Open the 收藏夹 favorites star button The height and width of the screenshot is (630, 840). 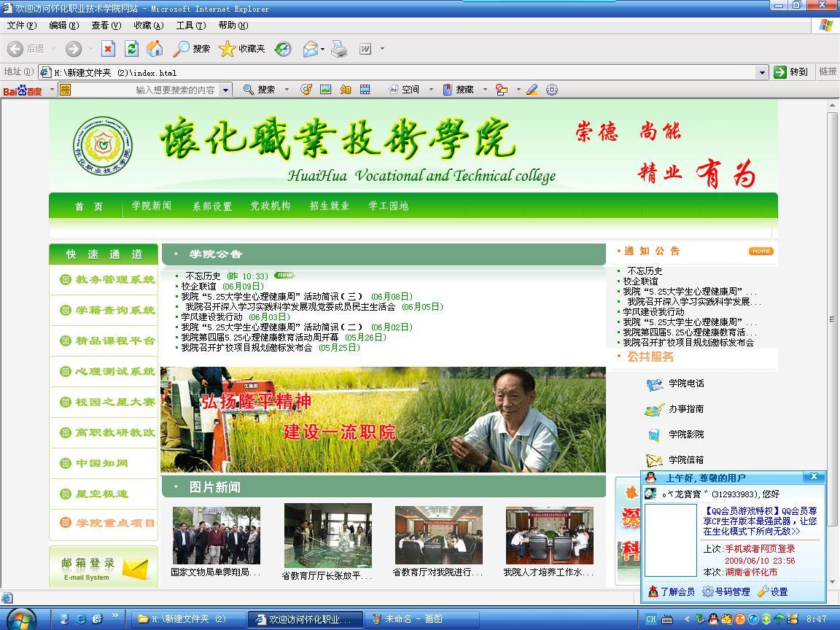point(243,49)
